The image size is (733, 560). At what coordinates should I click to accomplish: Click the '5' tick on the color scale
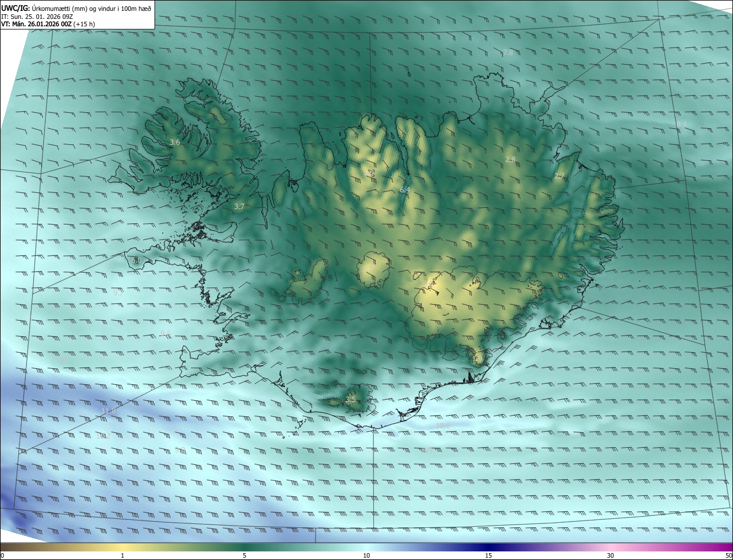click(x=245, y=555)
